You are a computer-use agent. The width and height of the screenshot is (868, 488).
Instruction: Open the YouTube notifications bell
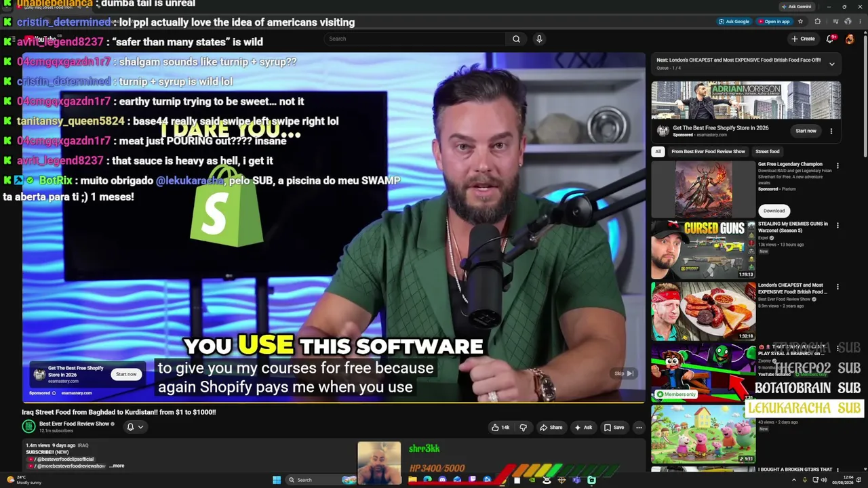(830, 39)
